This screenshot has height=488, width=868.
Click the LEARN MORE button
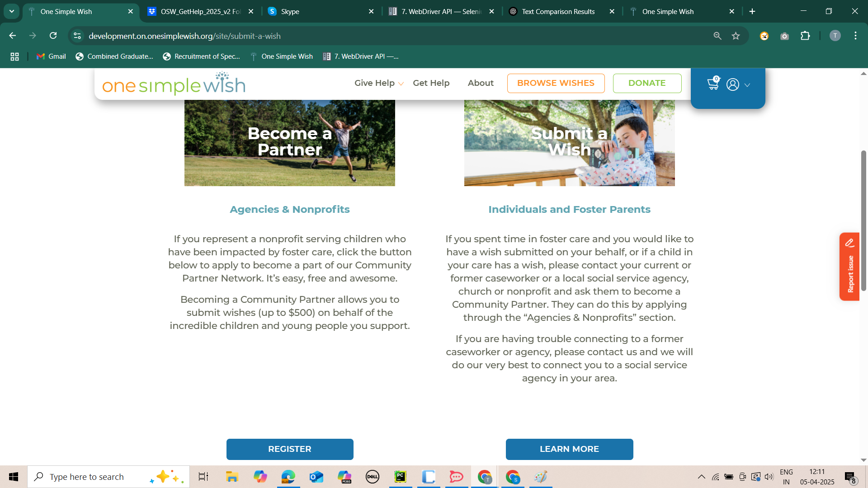pyautogui.click(x=569, y=449)
